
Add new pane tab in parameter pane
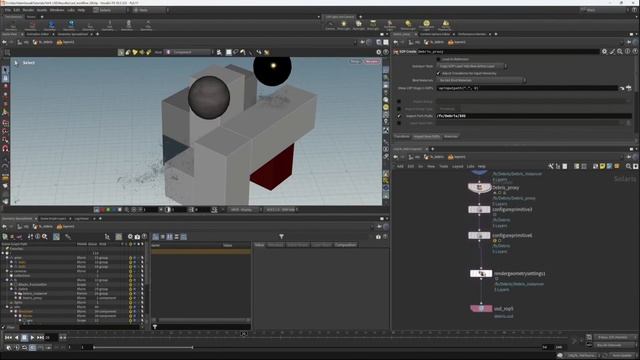click(x=496, y=34)
